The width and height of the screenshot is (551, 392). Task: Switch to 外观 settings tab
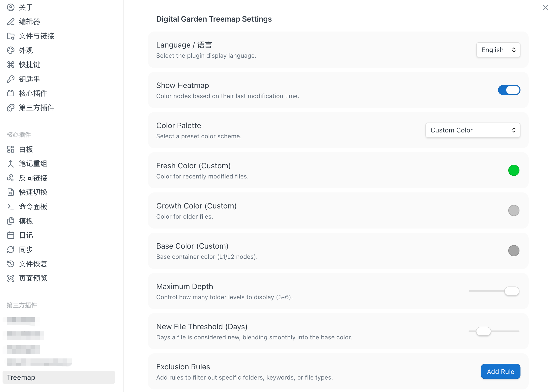(x=59, y=50)
